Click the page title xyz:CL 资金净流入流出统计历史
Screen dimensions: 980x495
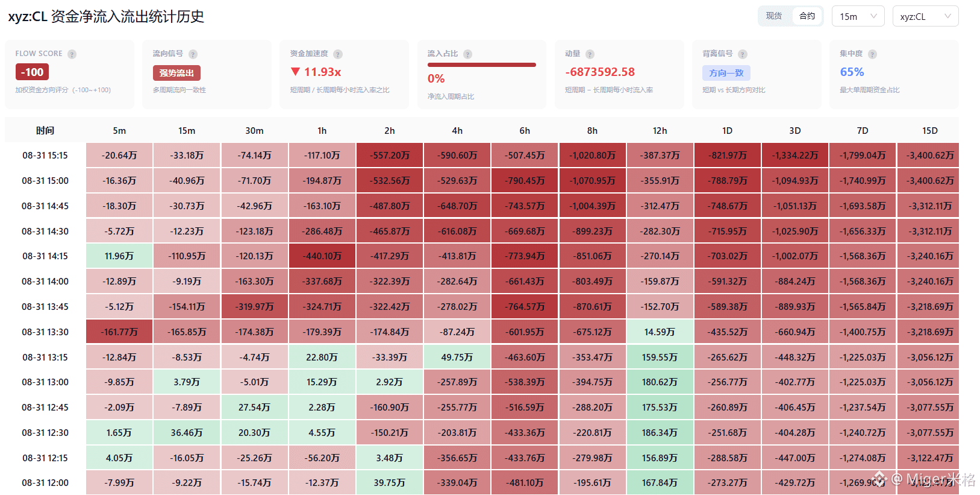(106, 16)
